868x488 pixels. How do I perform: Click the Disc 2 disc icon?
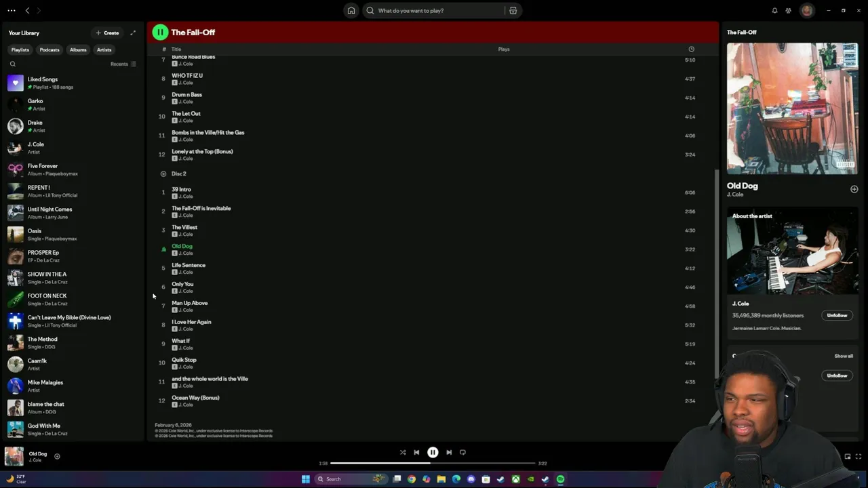click(163, 174)
